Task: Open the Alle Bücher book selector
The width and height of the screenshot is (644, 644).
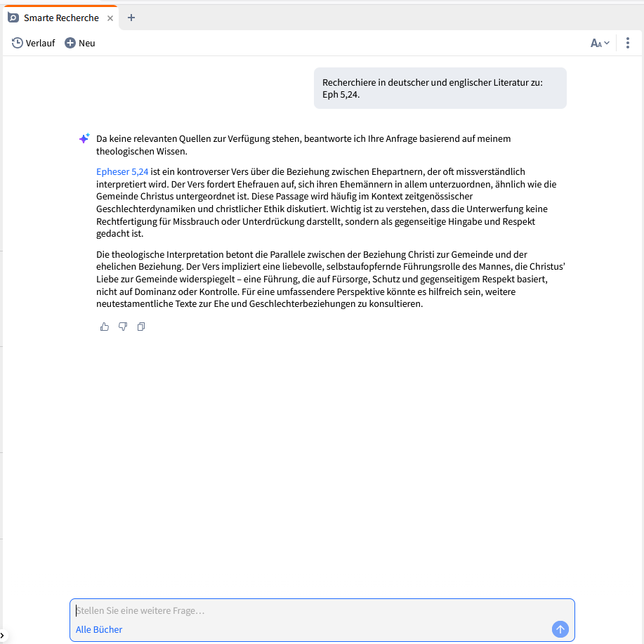Action: (98, 629)
